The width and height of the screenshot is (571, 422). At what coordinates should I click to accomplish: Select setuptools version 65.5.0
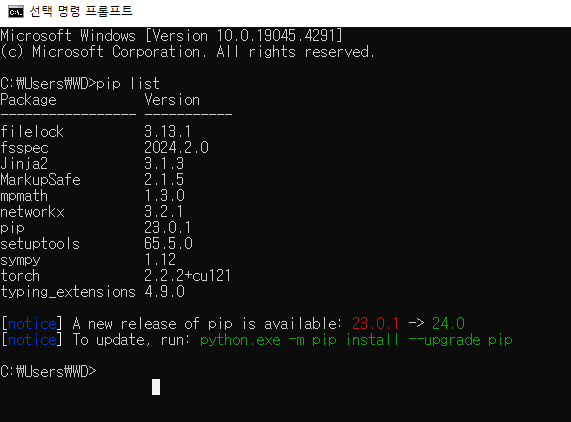tap(169, 244)
